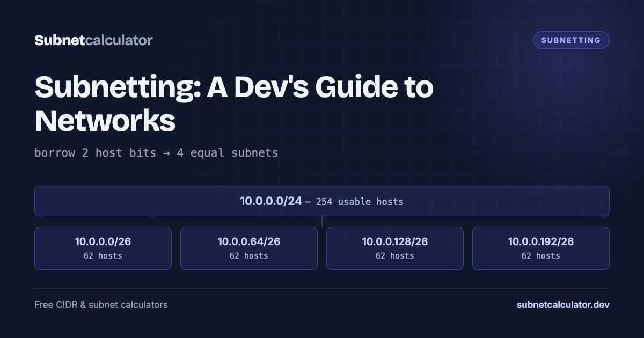Click 'Free CIDR & subnet calculators' footer text
This screenshot has height=338, width=644.
coord(101,305)
